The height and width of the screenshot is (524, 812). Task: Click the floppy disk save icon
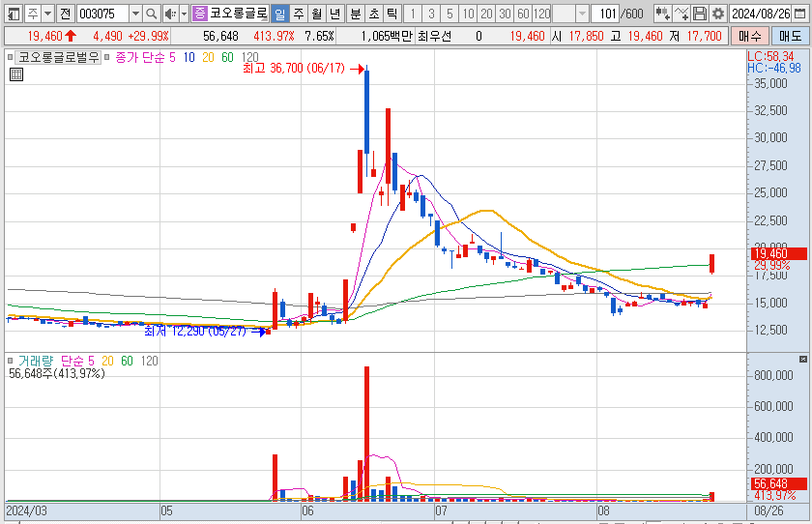[x=700, y=14]
